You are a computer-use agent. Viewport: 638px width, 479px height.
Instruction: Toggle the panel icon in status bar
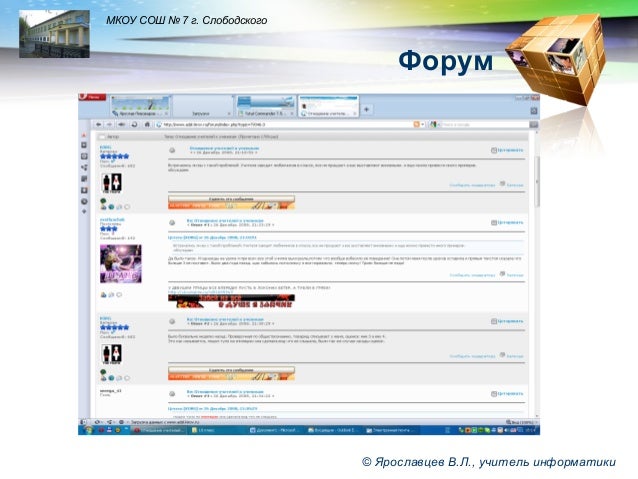(83, 422)
